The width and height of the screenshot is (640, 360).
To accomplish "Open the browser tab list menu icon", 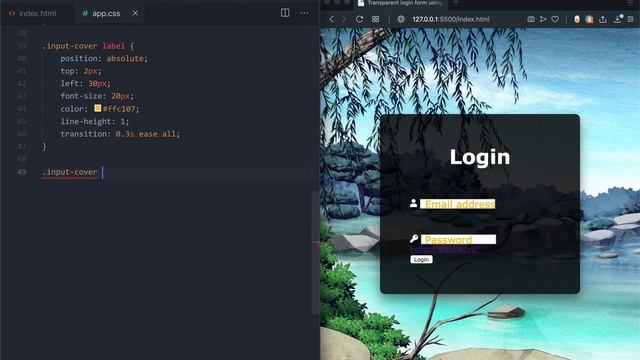I will (631, 3).
